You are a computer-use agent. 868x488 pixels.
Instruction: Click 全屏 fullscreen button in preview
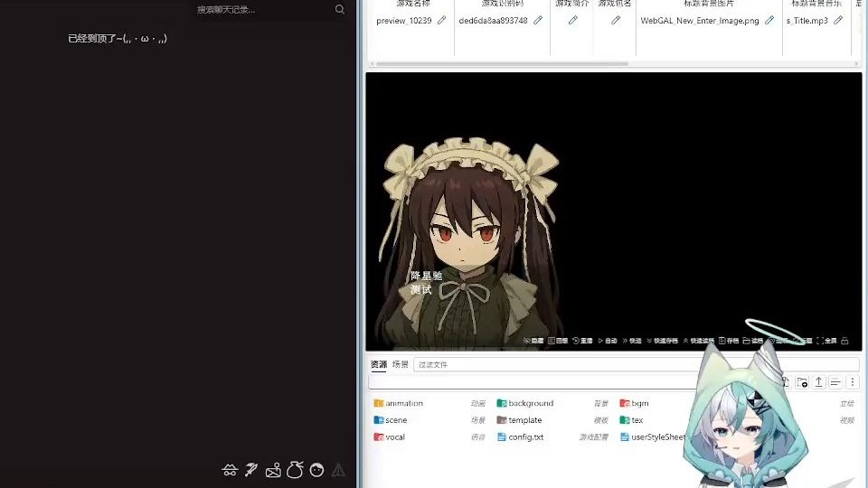pyautogui.click(x=826, y=341)
